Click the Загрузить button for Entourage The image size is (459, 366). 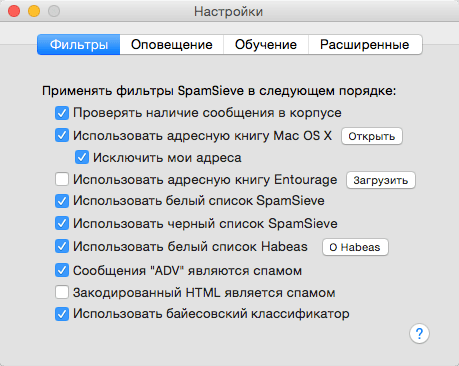[x=381, y=180]
